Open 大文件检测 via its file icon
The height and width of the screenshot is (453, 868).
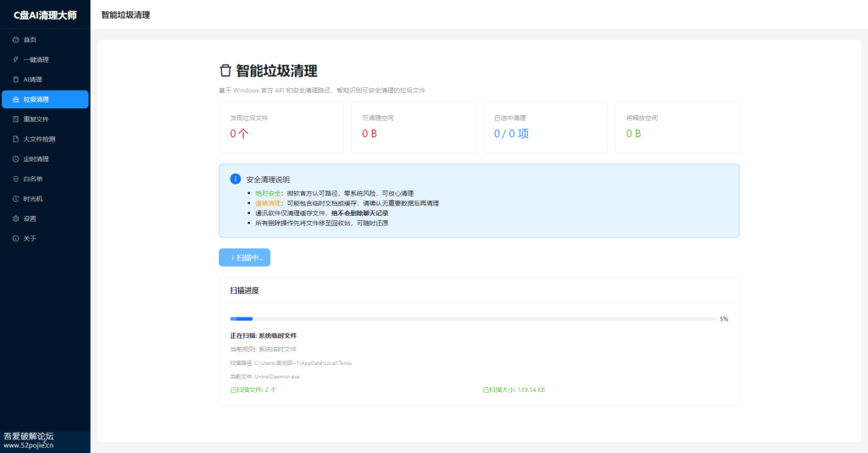click(x=15, y=139)
